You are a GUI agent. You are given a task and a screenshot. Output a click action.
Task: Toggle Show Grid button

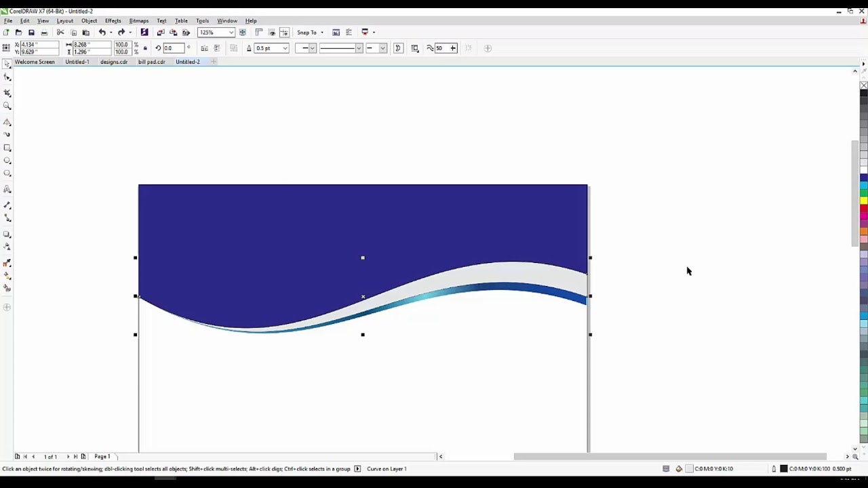(272, 33)
